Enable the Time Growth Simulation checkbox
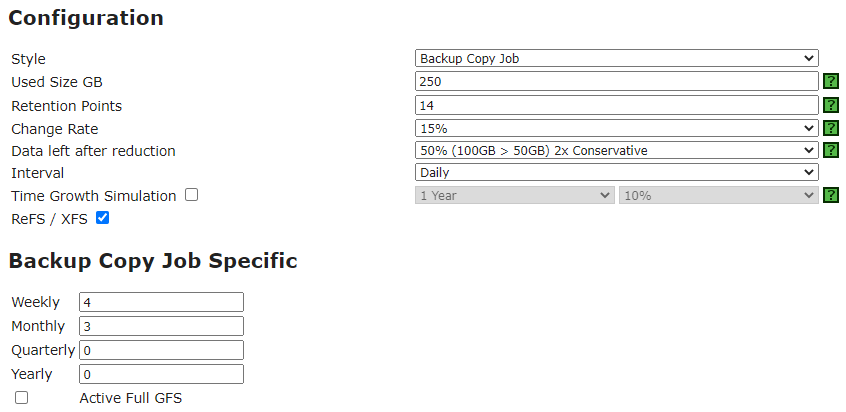Viewport: 846px width, 412px height. click(x=192, y=195)
